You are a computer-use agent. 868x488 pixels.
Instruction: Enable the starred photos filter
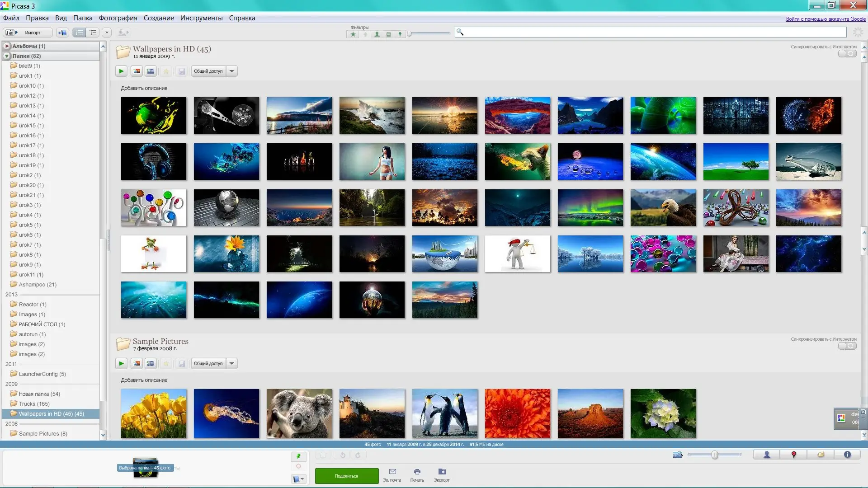tap(353, 34)
